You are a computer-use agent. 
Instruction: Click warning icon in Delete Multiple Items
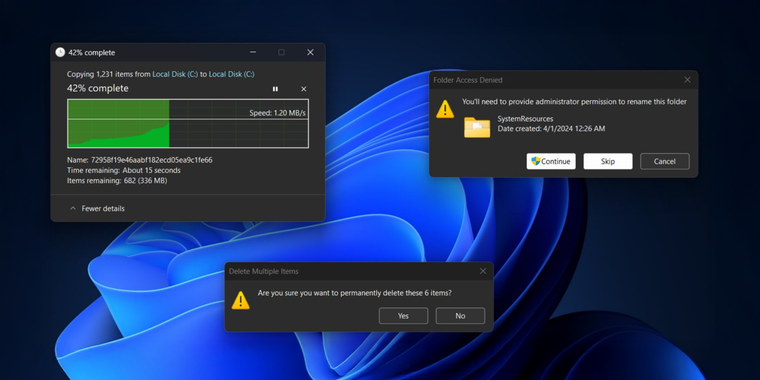240,301
